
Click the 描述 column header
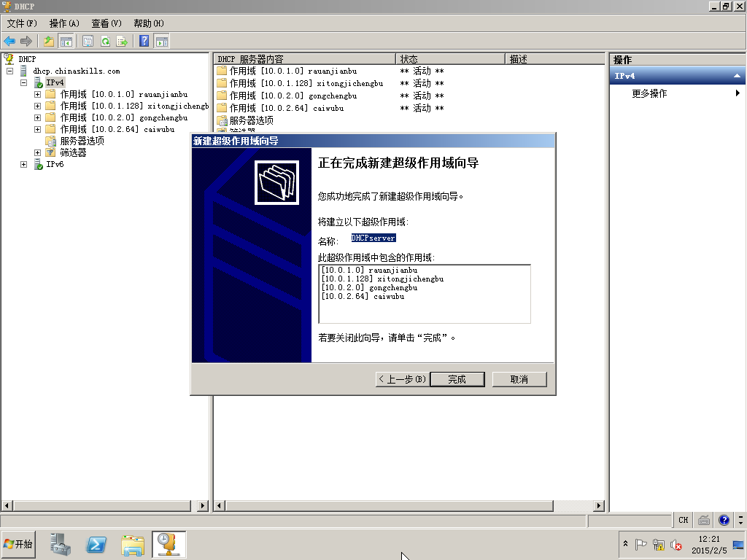(554, 59)
